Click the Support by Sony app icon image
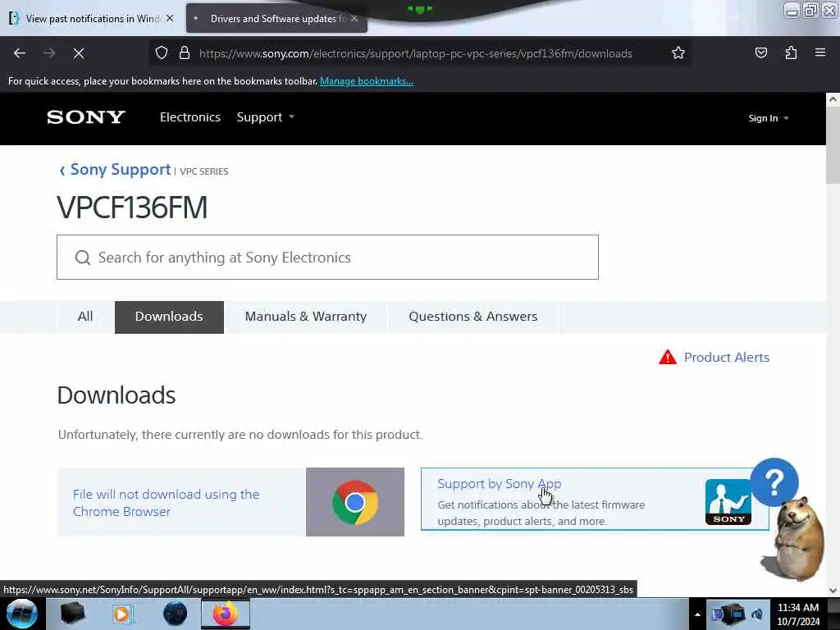 (728, 502)
